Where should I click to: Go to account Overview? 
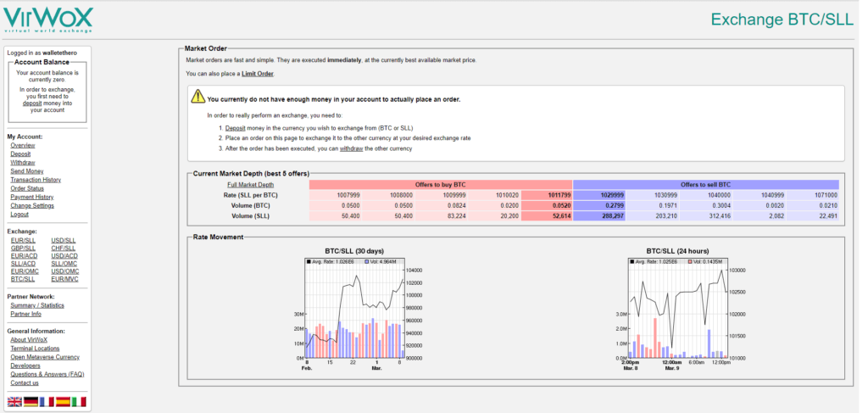point(23,145)
